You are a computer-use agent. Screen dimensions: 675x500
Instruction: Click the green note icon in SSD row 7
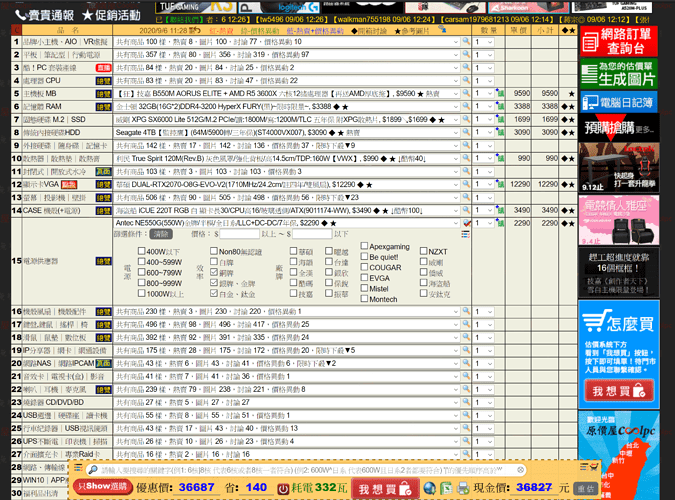point(500,119)
